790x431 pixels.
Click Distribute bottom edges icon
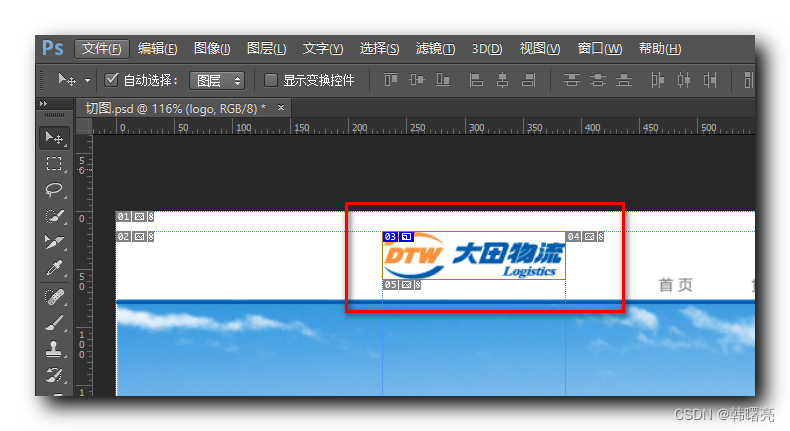[624, 80]
